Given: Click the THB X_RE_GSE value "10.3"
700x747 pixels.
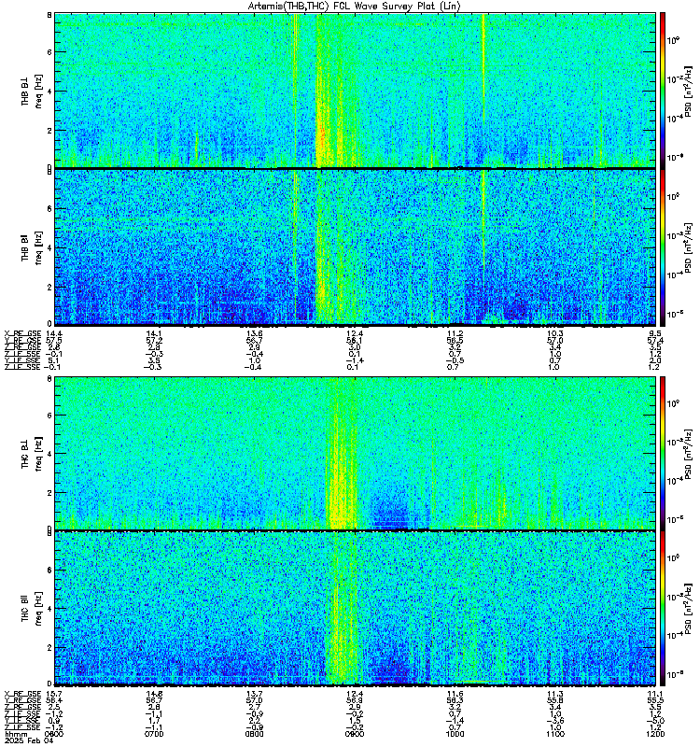Looking at the screenshot, I should tap(555, 333).
